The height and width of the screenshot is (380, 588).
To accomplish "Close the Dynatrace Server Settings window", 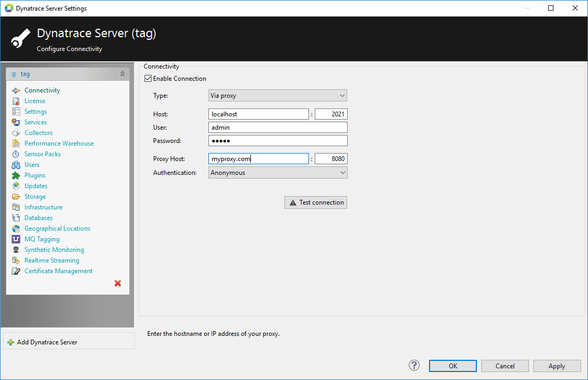I will coord(575,8).
